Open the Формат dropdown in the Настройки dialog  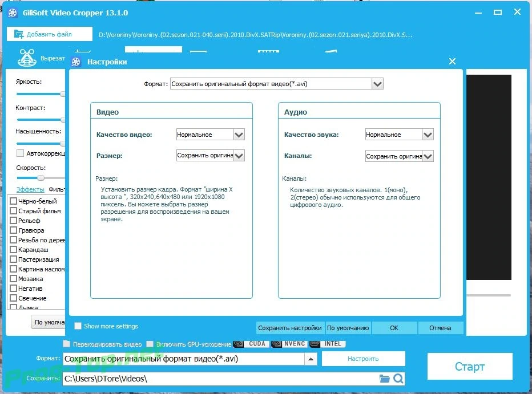point(377,84)
